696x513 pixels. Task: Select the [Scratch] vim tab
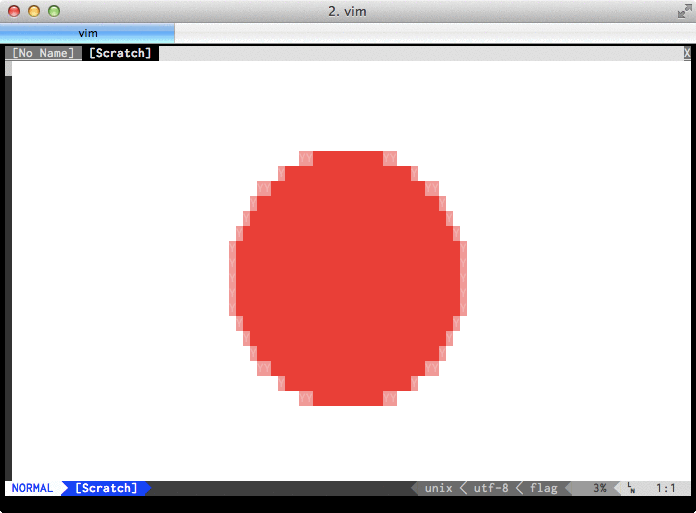(120, 53)
